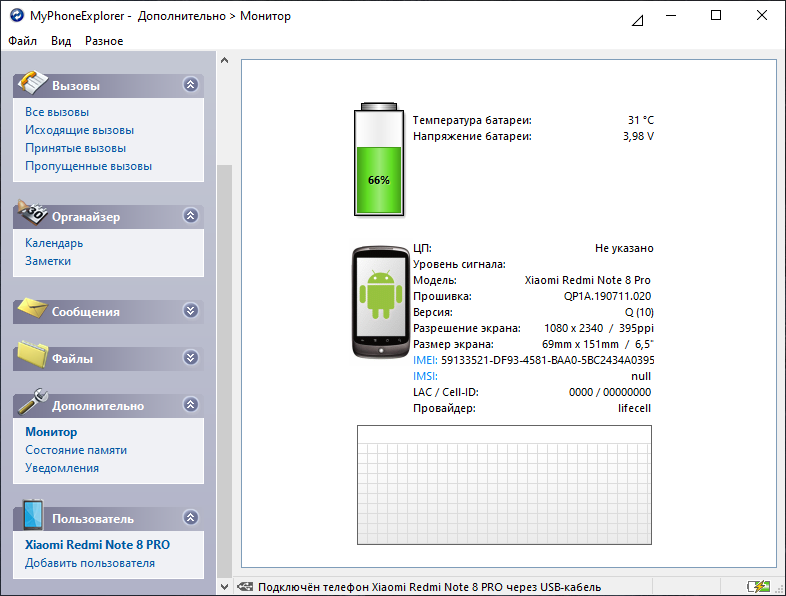
Task: Click the sidebar scroll down arrow
Action: pos(225,586)
